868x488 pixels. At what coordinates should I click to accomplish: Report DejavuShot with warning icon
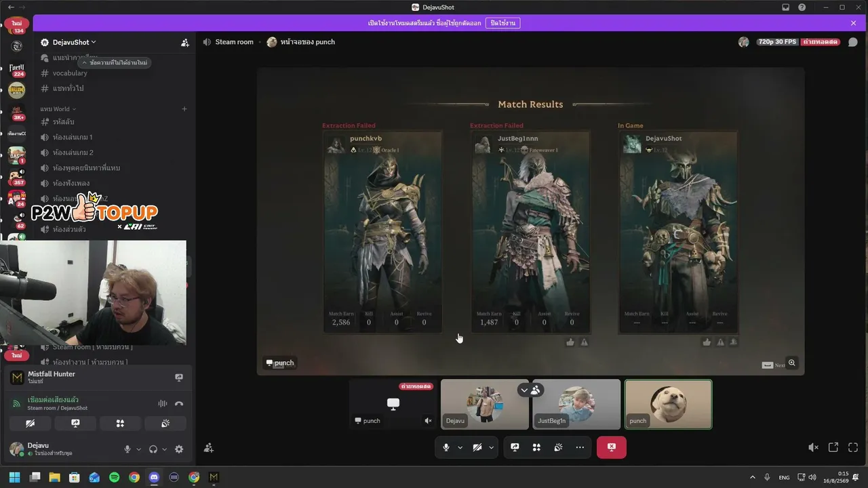tap(721, 342)
